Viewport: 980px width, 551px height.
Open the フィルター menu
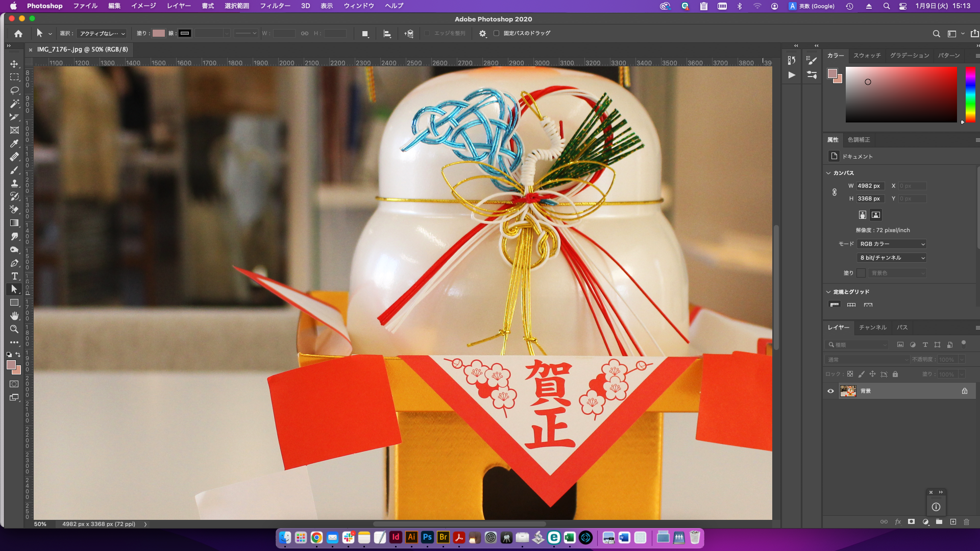pos(275,6)
